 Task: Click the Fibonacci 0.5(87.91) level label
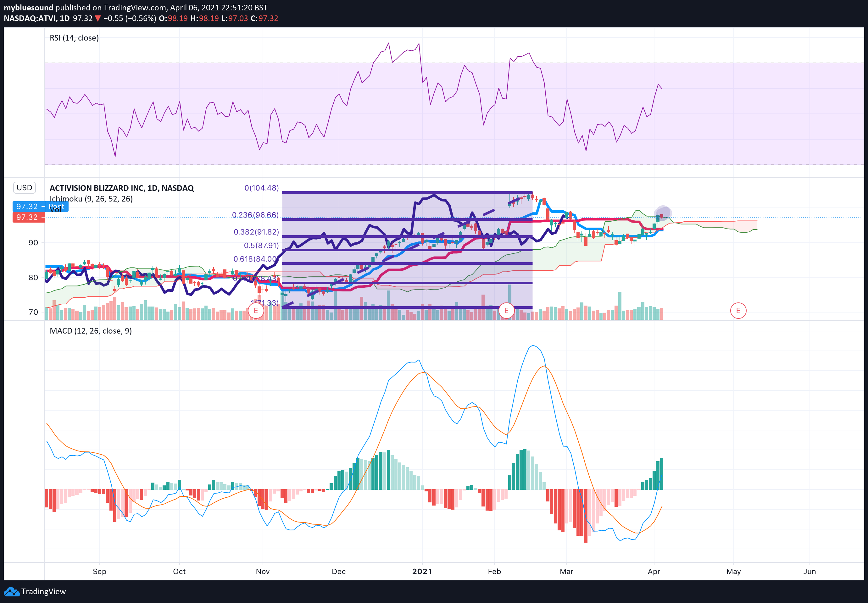(261, 245)
